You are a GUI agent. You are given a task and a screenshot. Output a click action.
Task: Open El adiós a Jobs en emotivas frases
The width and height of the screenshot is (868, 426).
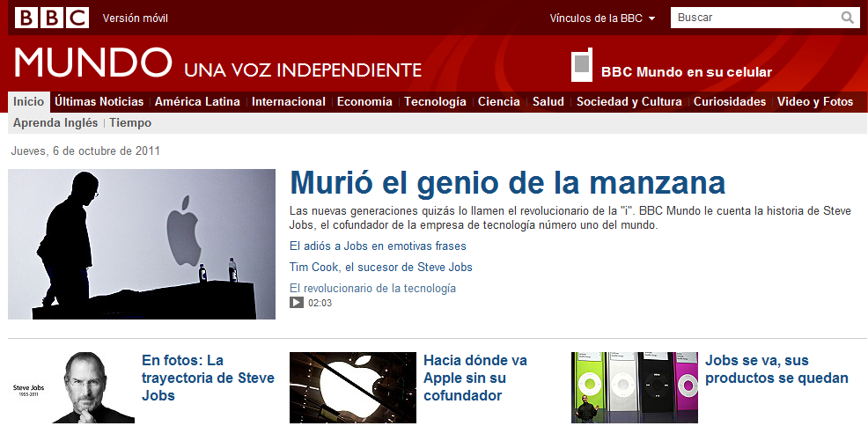pyautogui.click(x=378, y=246)
